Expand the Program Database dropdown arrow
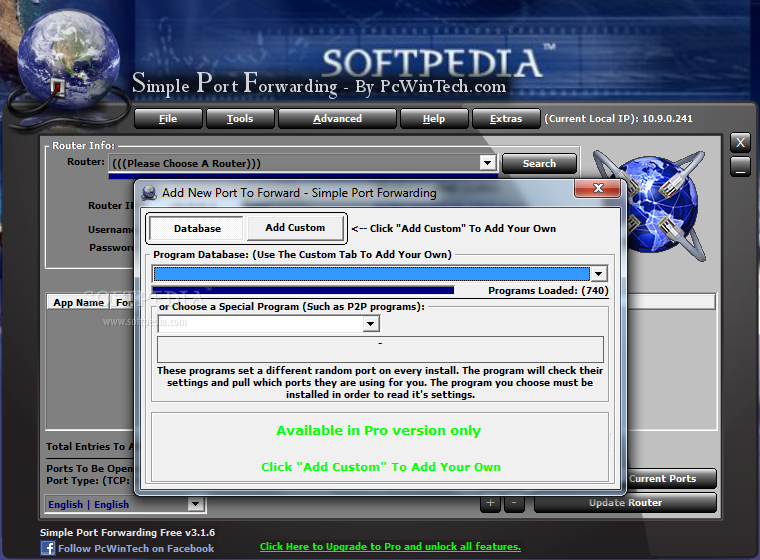This screenshot has width=760, height=560. point(599,274)
